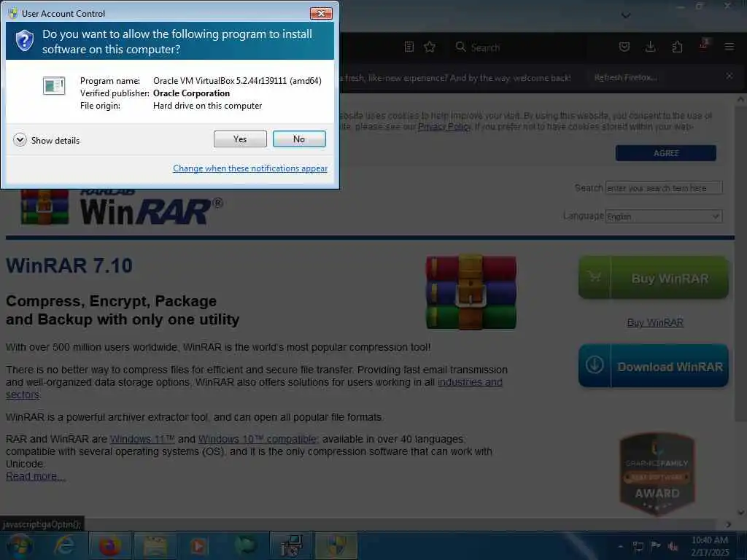Open Firefox extensions puzzle icon
This screenshot has width=747, height=560.
pyautogui.click(x=677, y=47)
